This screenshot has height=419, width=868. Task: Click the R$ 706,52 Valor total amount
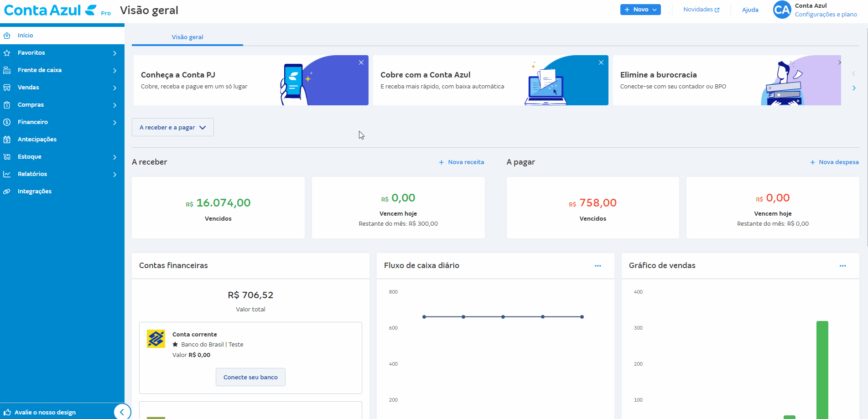[x=250, y=295]
